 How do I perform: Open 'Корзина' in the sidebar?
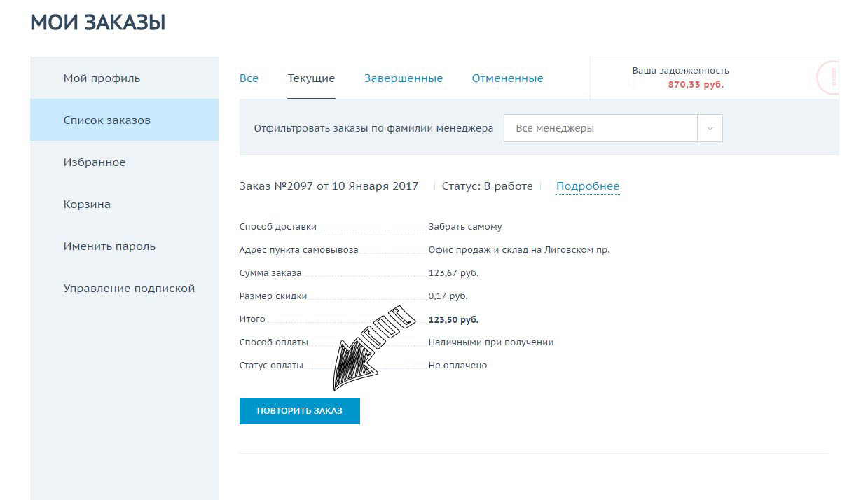tap(124, 204)
